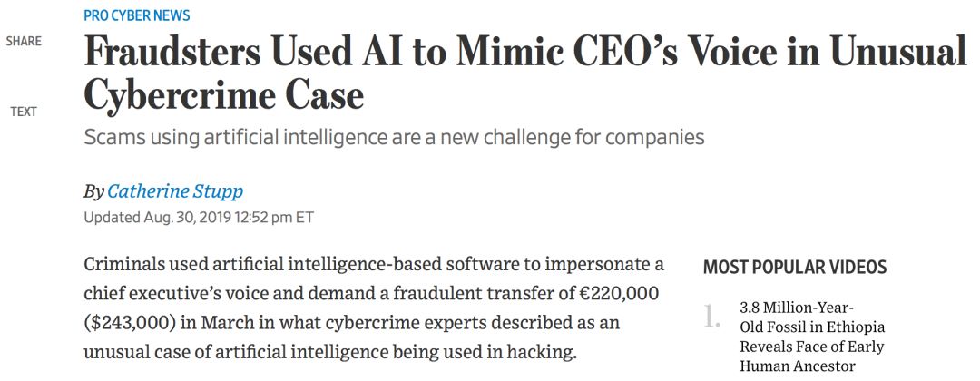Click "Cybercrime Case" in the headline

(x=223, y=94)
